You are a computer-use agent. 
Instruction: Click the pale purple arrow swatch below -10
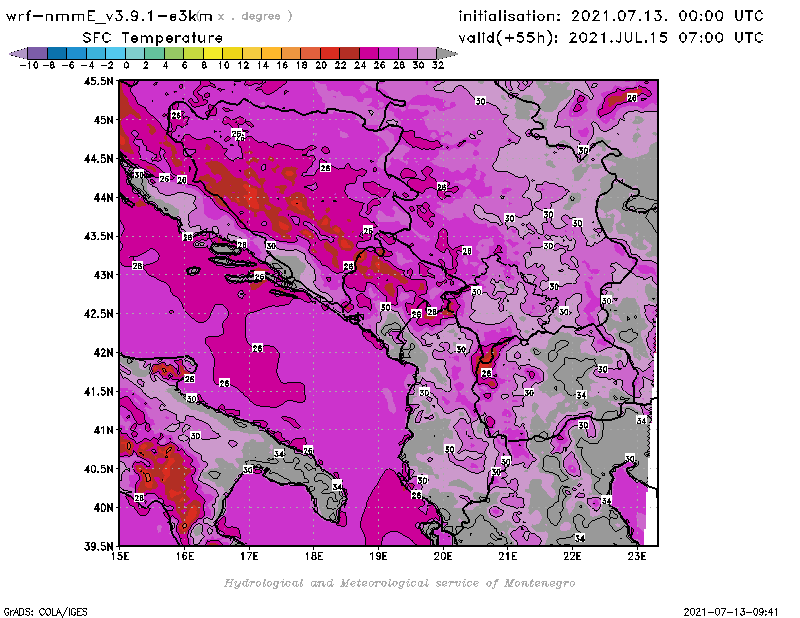tap(19, 53)
